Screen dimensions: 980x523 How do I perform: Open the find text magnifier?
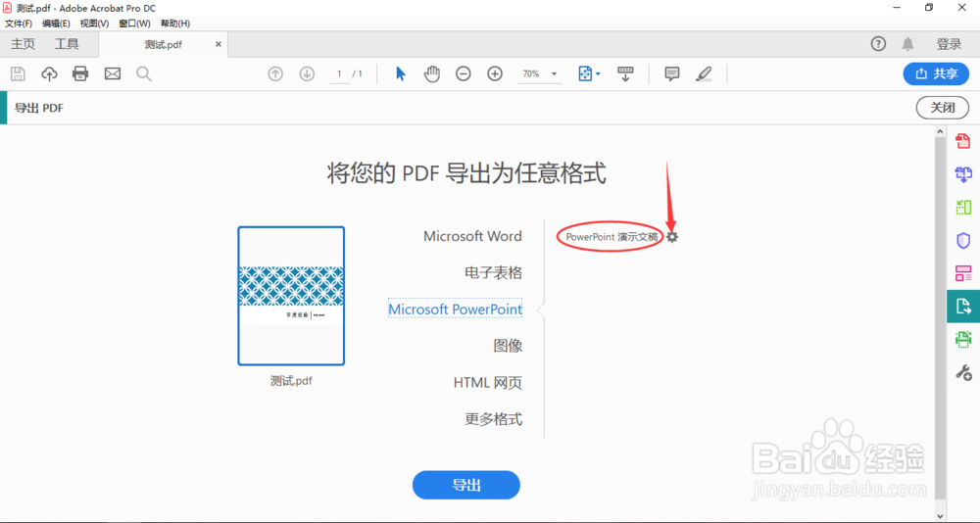click(144, 73)
